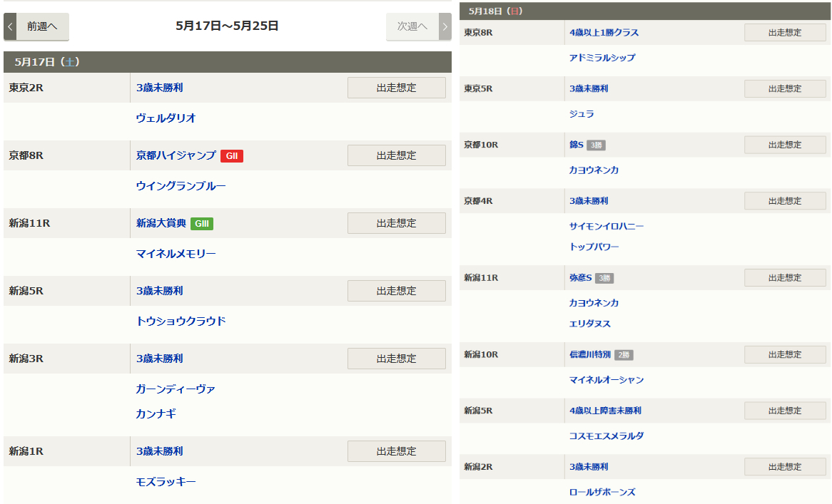Click the 3勝 badge beside 錦S

coord(596,145)
